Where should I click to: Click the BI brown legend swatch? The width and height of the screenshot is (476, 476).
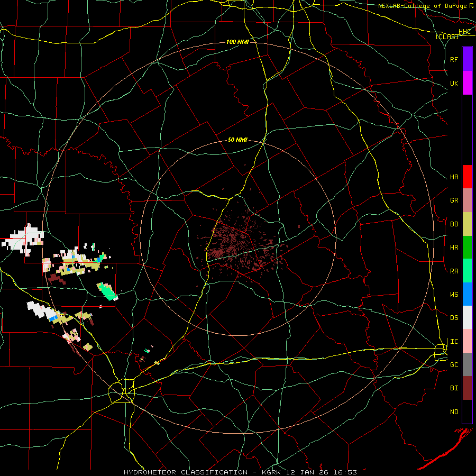point(467,388)
